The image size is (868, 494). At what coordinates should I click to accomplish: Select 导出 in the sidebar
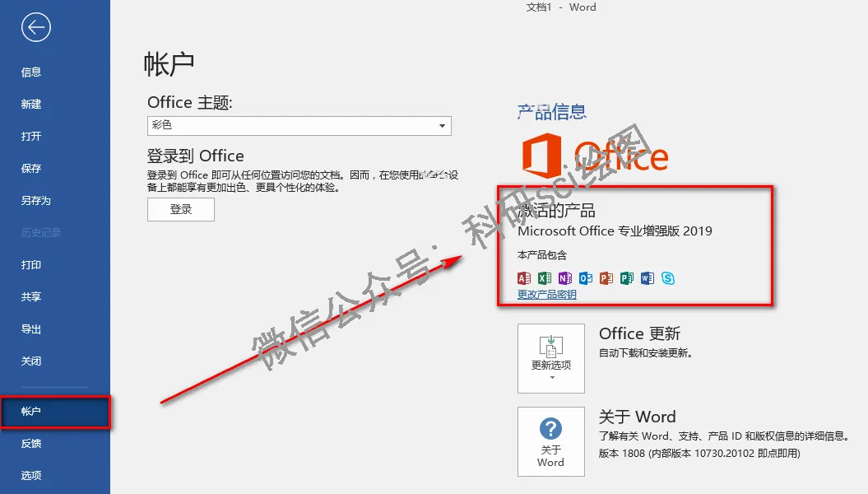[31, 329]
